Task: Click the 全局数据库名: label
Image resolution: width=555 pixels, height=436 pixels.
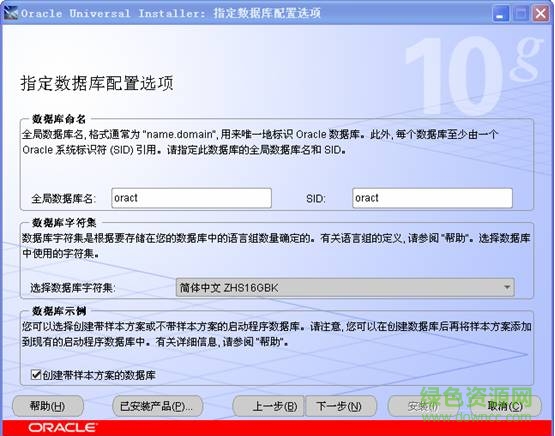Action: (x=63, y=199)
